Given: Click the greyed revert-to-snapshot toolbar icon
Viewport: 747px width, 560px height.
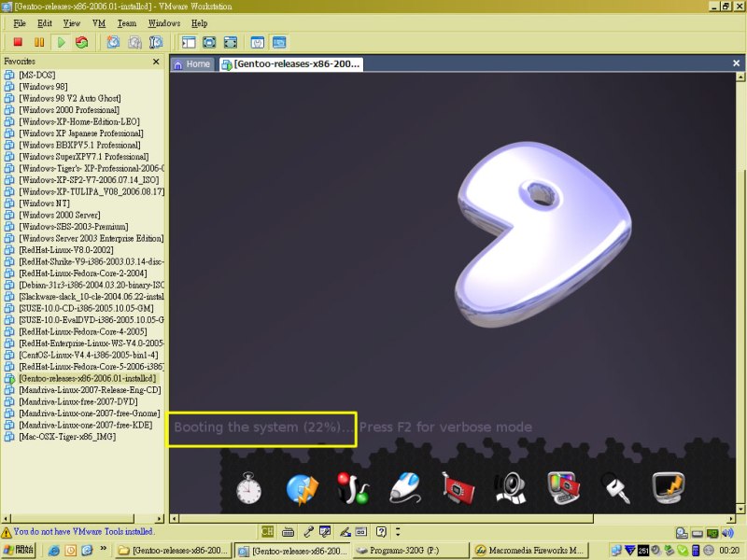Looking at the screenshot, I should [x=134, y=42].
